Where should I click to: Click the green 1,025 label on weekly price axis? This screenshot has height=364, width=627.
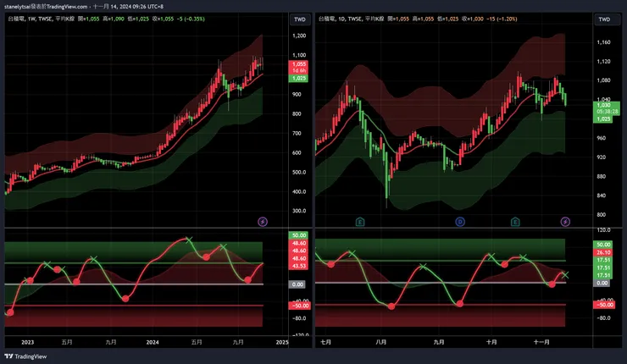(298, 79)
